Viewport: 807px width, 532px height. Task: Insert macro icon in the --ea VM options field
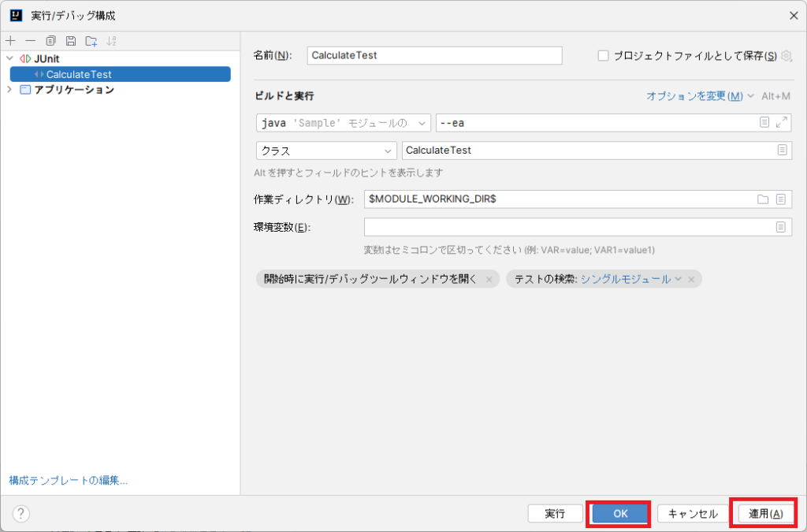coord(764,122)
